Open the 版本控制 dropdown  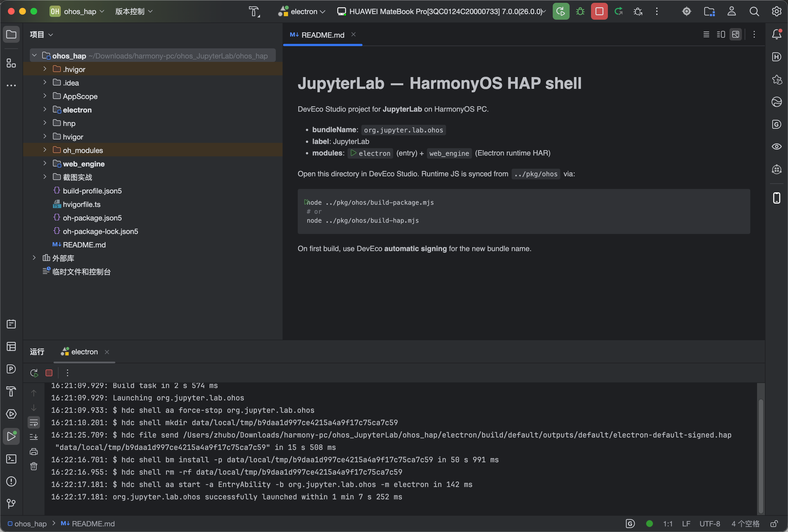point(134,12)
